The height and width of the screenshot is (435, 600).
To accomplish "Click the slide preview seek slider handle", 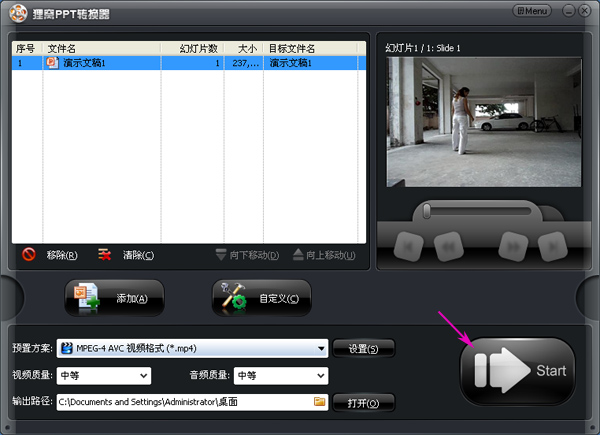I will coord(427,211).
